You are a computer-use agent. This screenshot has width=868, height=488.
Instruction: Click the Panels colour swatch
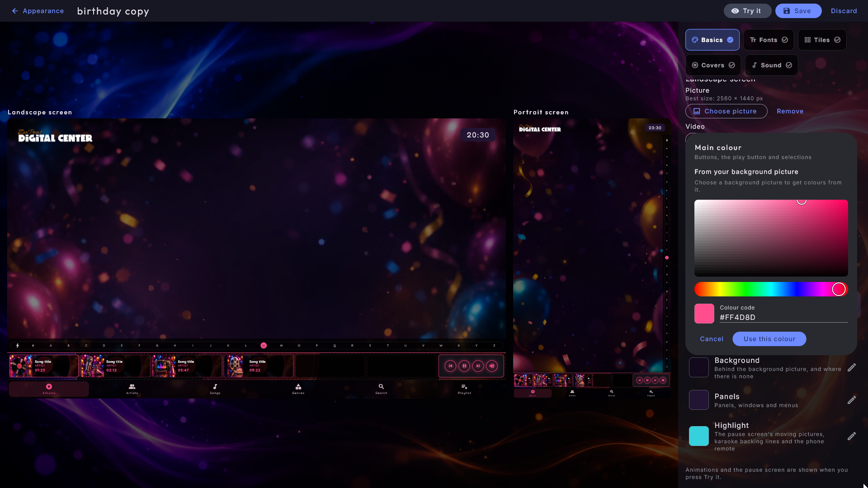tap(698, 400)
